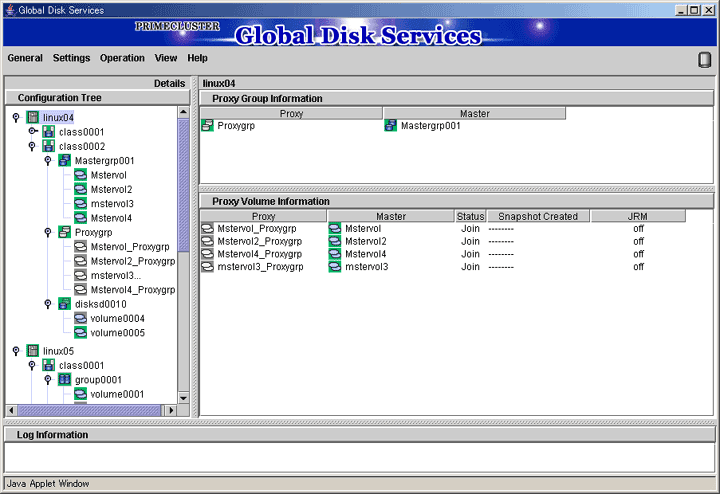Minimize the Global Disk Services window
720x494 pixels.
pos(682,10)
